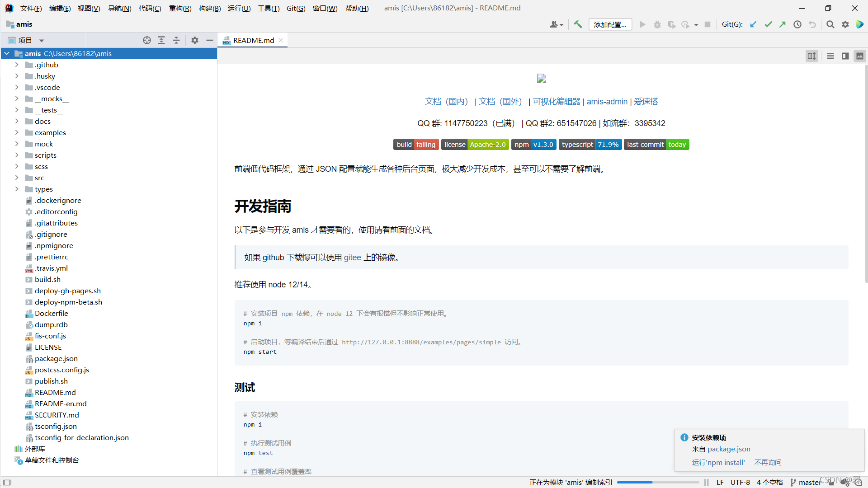
Task: Open Git history clock icon
Action: pyautogui.click(x=797, y=24)
